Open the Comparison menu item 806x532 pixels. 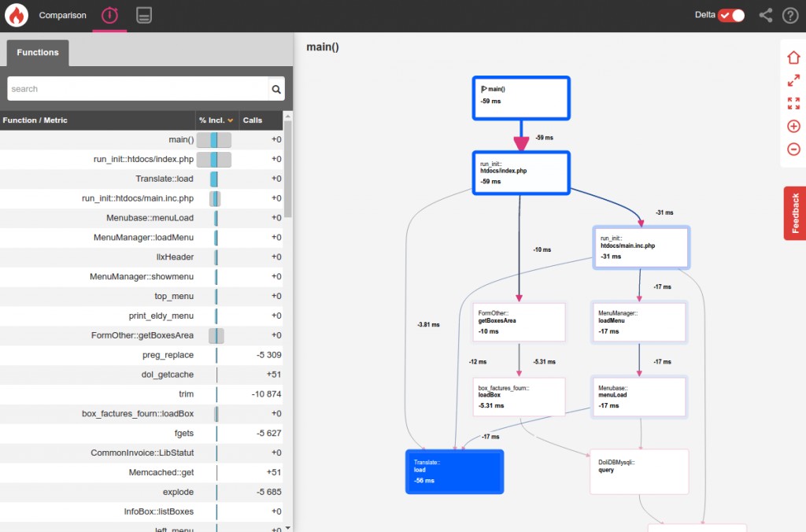click(x=62, y=16)
